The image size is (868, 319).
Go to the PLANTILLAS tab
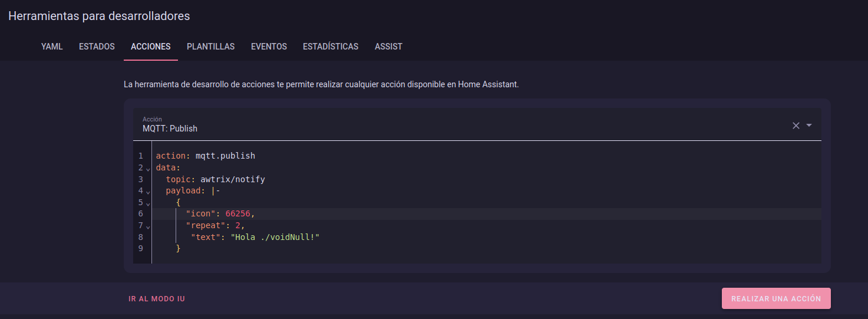tap(210, 47)
